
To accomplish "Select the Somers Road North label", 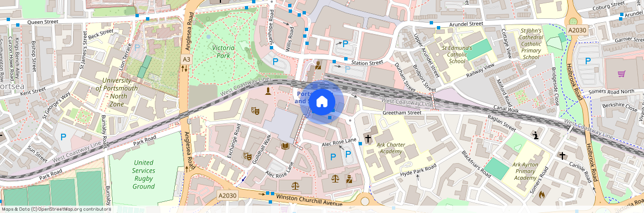I will pyautogui.click(x=612, y=92).
